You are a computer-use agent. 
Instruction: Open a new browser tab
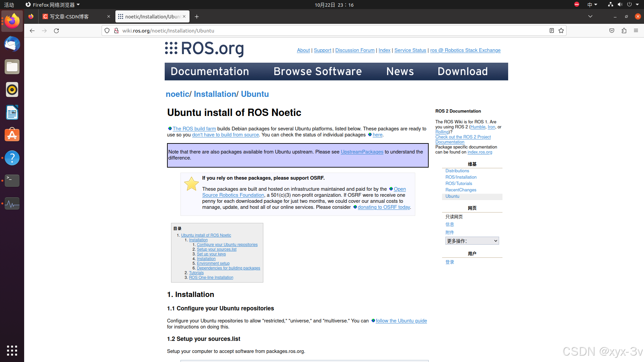(197, 16)
